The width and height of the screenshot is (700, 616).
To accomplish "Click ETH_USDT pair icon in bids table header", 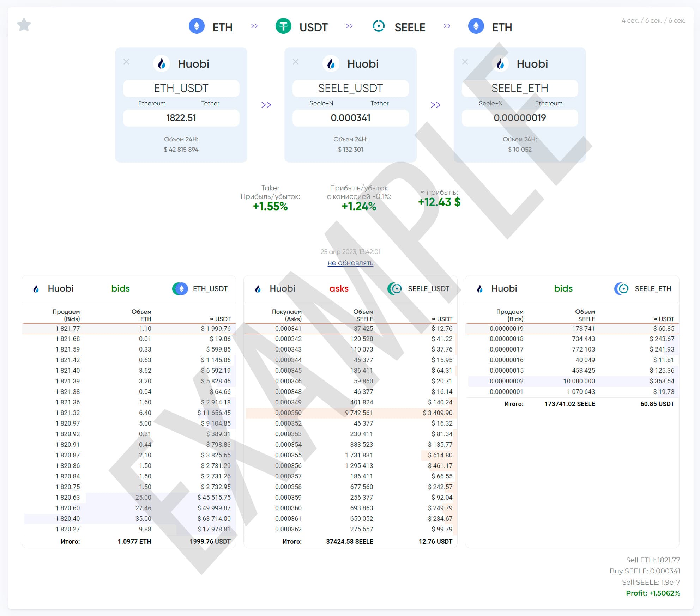I will tap(180, 289).
